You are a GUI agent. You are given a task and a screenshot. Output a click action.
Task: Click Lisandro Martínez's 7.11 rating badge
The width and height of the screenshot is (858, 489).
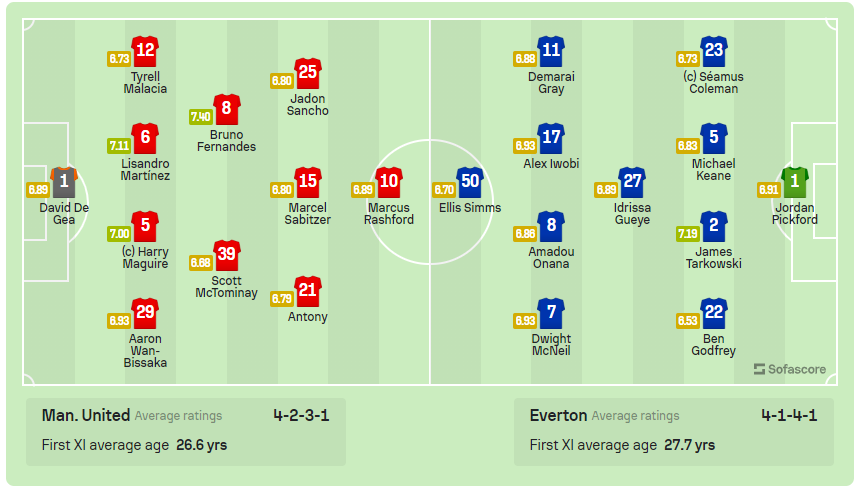[119, 145]
